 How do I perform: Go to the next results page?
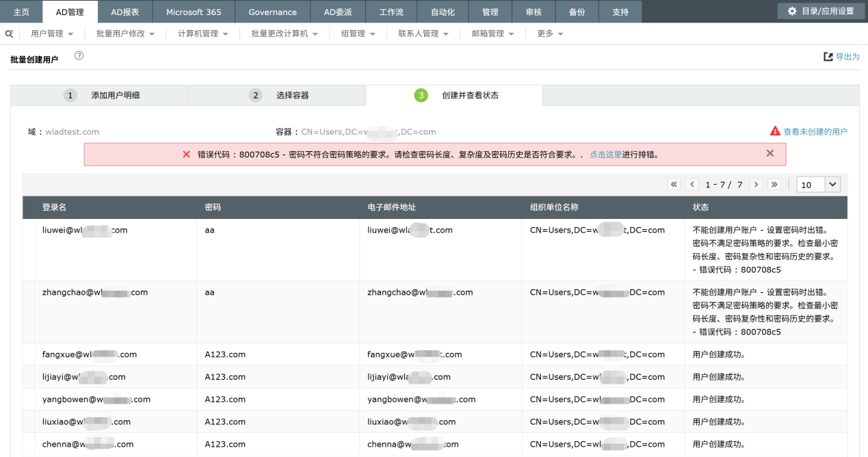click(756, 185)
